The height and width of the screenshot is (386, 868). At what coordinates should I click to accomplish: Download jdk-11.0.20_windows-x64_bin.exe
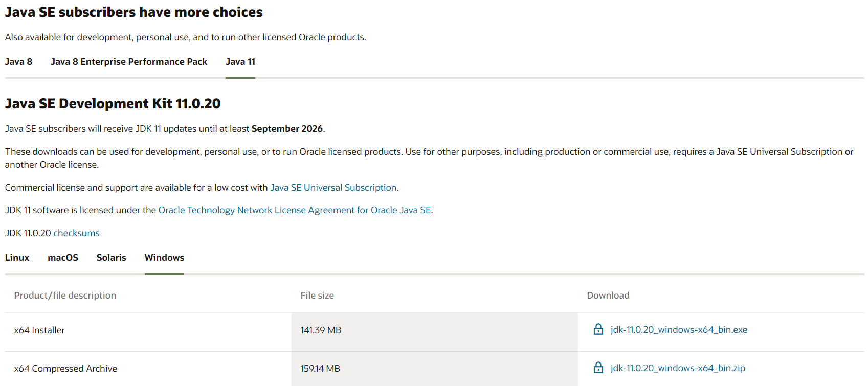679,330
